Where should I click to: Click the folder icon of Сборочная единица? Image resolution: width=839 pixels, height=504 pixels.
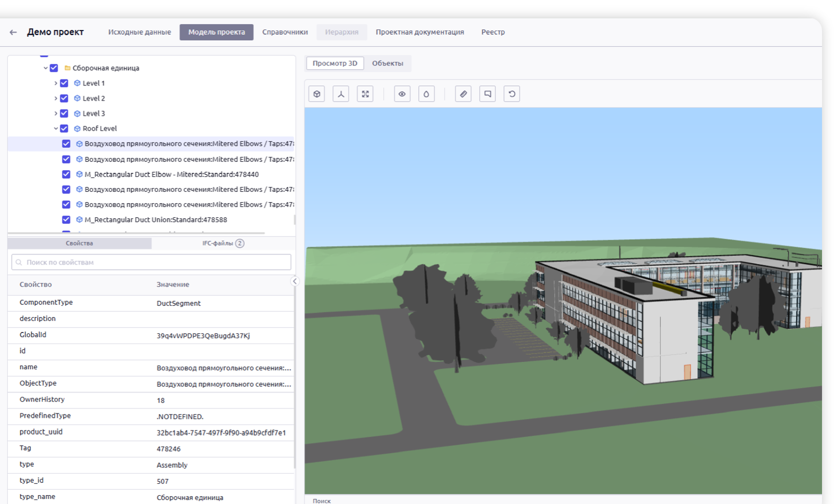coord(67,68)
